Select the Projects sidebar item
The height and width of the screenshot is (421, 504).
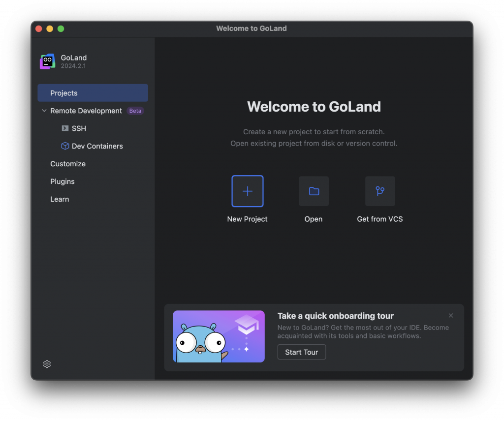click(x=93, y=93)
